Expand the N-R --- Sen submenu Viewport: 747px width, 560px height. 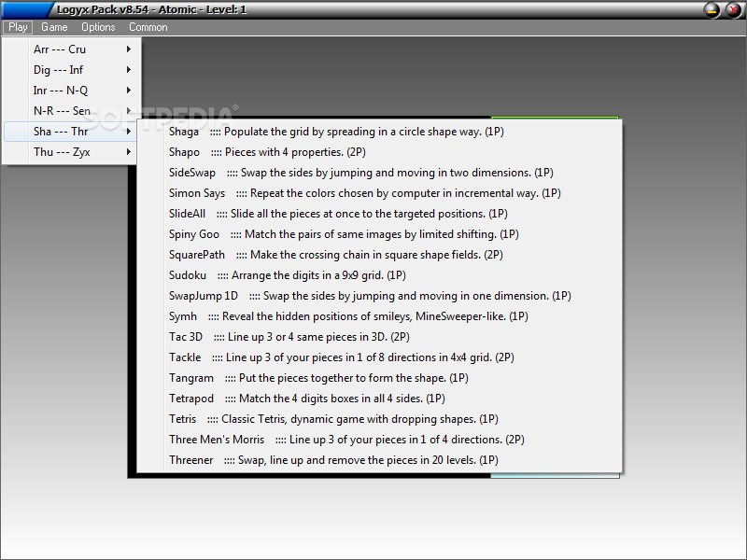[x=71, y=110]
